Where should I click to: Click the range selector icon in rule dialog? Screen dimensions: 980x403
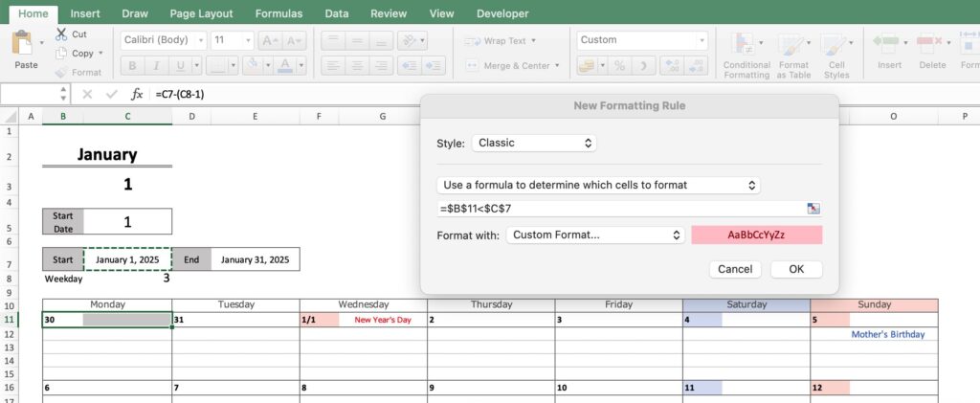coord(813,209)
